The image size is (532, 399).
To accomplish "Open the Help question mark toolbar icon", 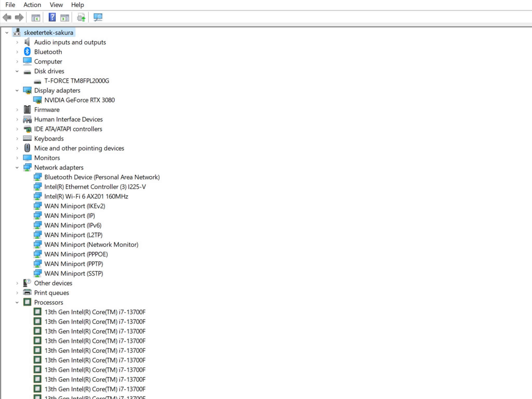I will [52, 17].
